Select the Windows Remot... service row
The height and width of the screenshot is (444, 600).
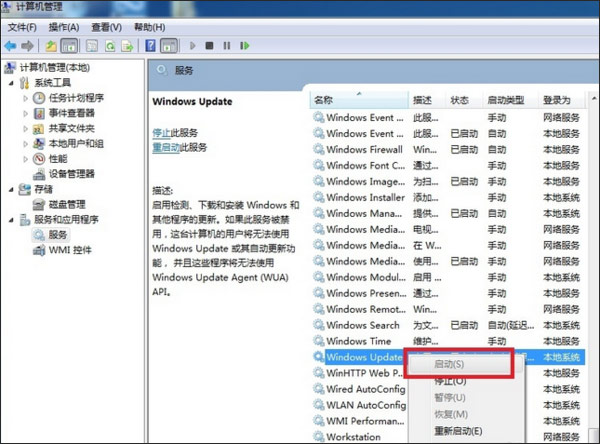click(x=448, y=309)
